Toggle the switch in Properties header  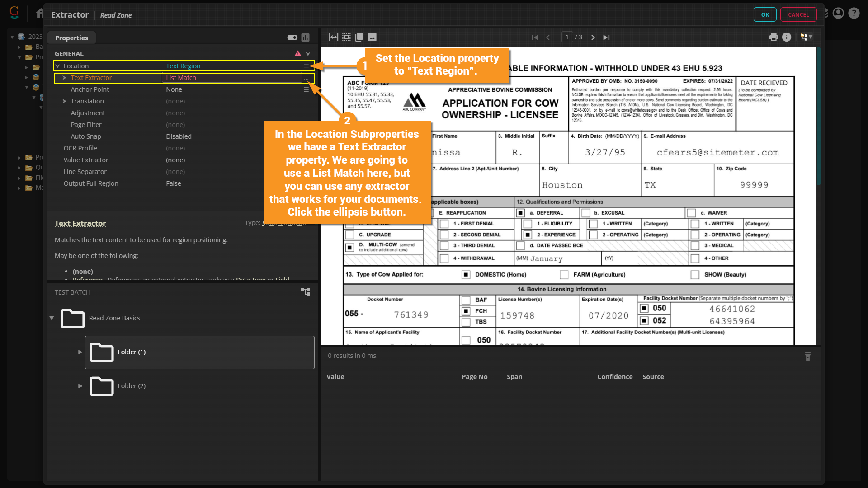pos(292,38)
